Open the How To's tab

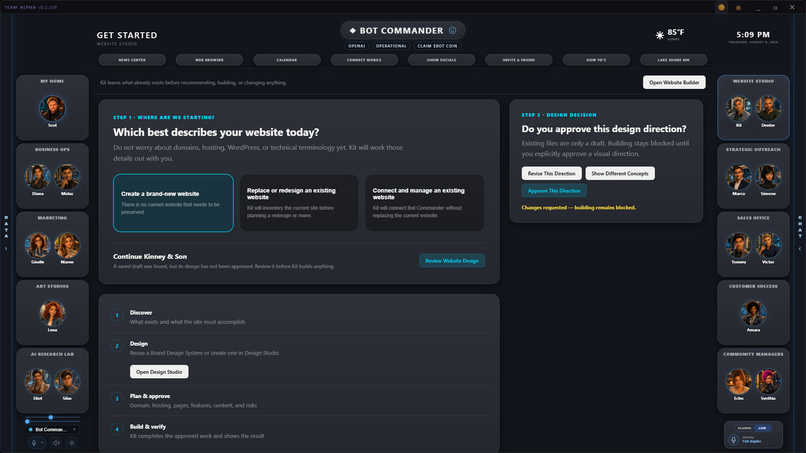pos(596,60)
